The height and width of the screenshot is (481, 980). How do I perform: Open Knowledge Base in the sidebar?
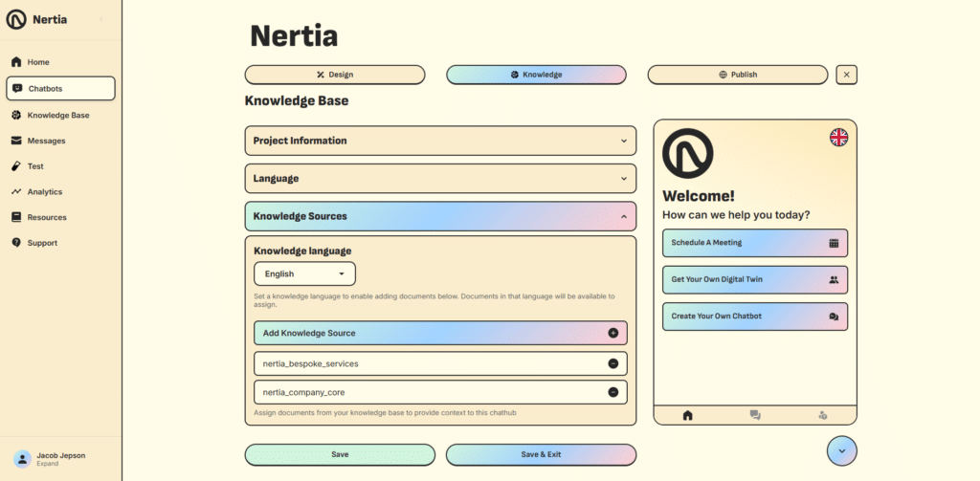point(60,115)
